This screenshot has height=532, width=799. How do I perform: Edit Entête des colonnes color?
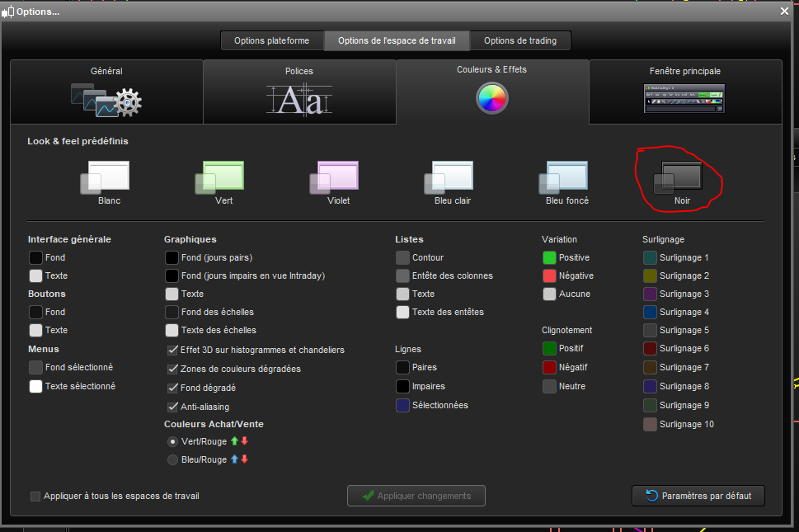[x=402, y=275]
